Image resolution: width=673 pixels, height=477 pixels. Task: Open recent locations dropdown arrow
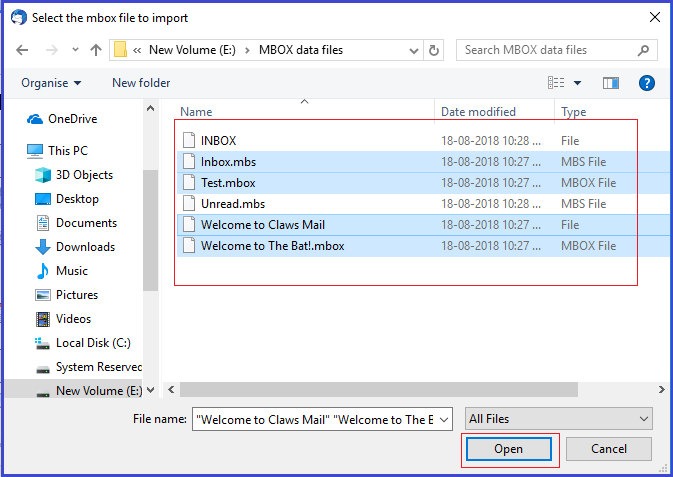point(75,50)
